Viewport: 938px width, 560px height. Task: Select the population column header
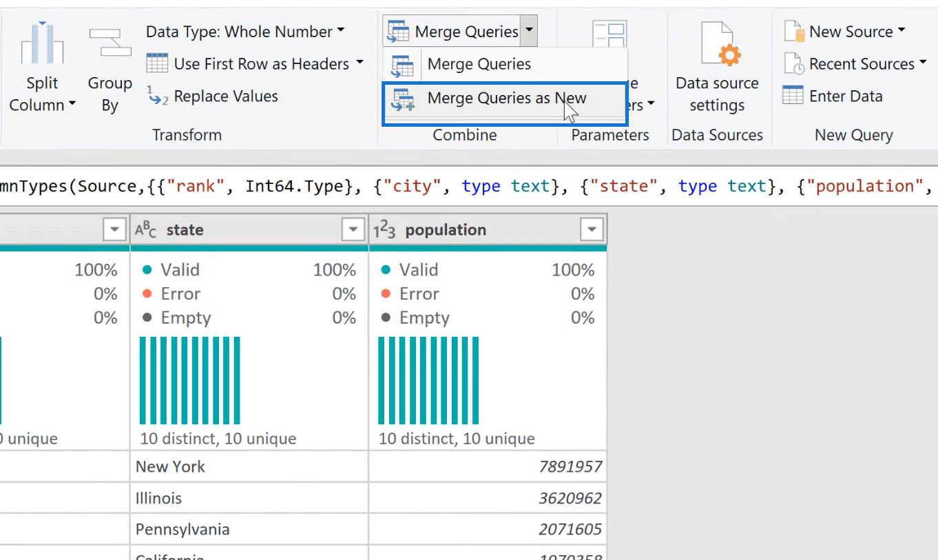[488, 230]
